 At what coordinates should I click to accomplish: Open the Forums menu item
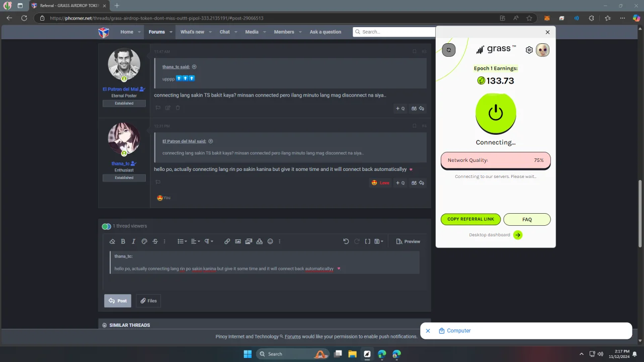[156, 32]
